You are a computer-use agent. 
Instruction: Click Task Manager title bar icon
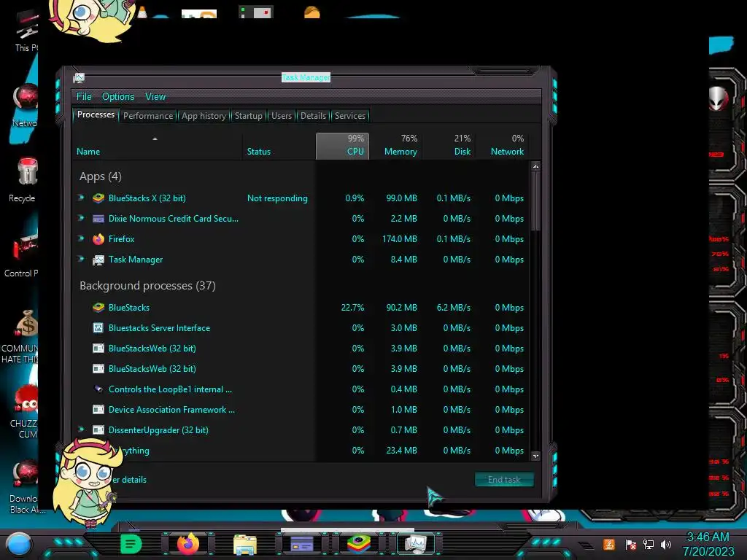(79, 77)
